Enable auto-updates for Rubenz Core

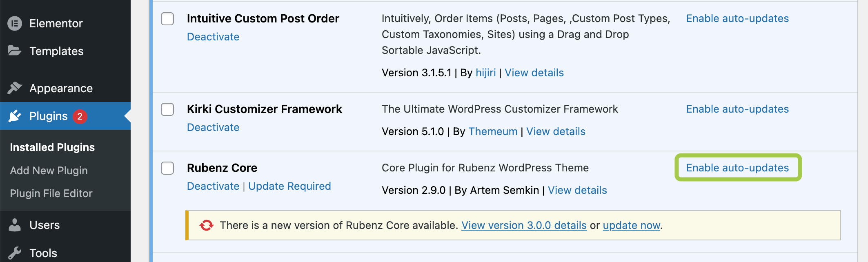(737, 168)
